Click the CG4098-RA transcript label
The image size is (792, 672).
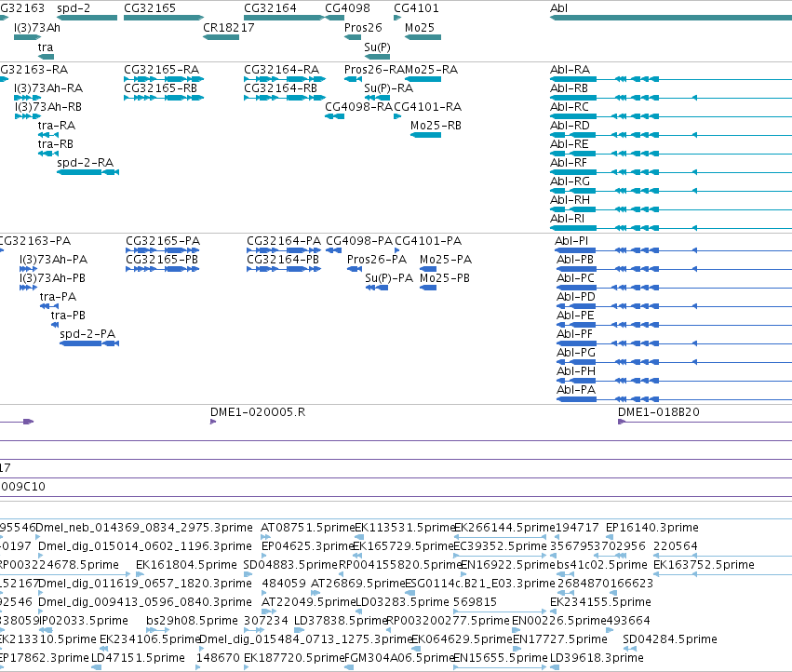click(x=358, y=107)
